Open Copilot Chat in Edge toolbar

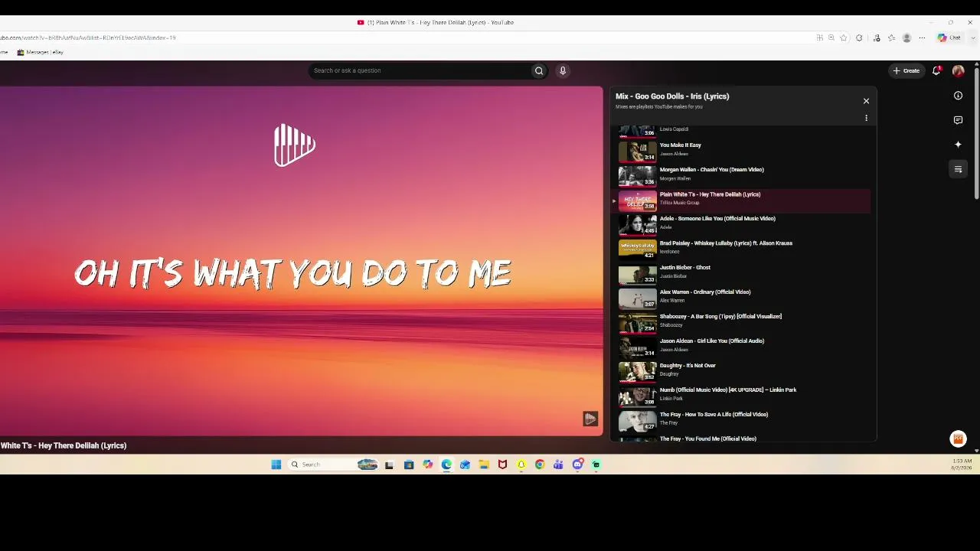pyautogui.click(x=949, y=37)
